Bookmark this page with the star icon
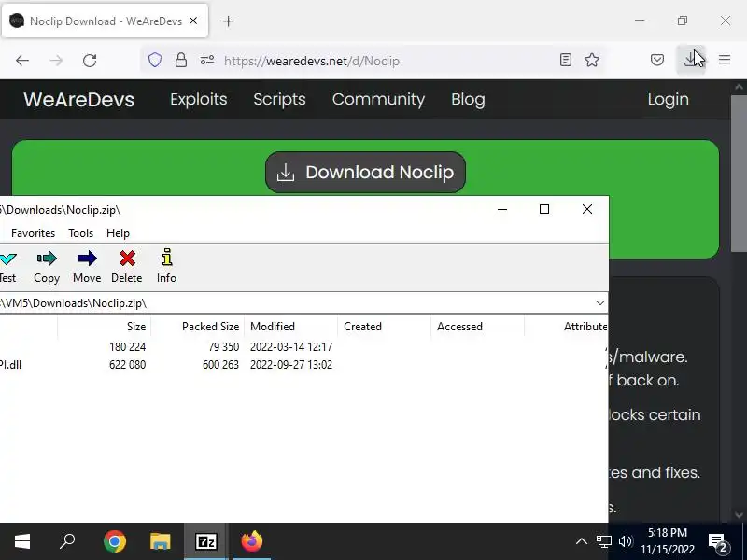This screenshot has height=560, width=747. coord(592,60)
